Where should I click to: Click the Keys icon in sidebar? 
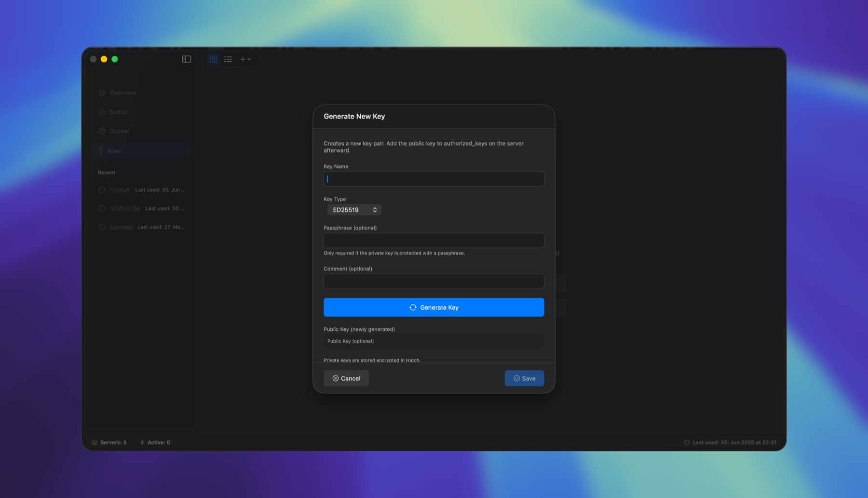[101, 151]
